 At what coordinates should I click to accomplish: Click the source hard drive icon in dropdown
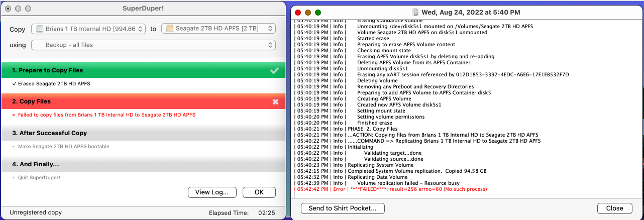[x=40, y=29]
